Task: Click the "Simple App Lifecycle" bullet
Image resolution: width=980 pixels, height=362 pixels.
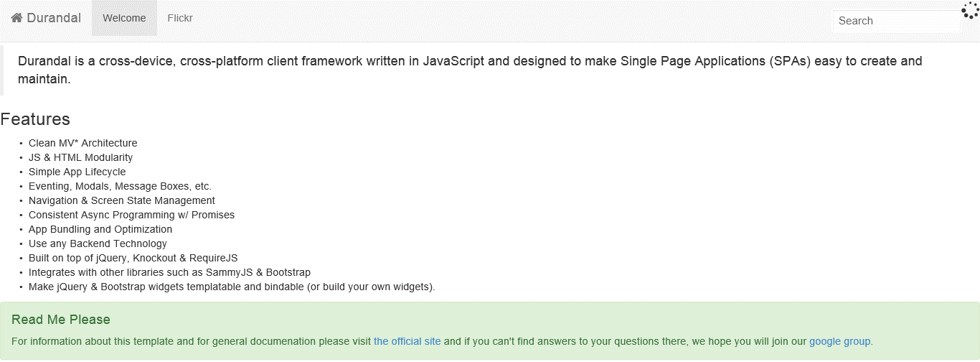Action: coord(77,172)
